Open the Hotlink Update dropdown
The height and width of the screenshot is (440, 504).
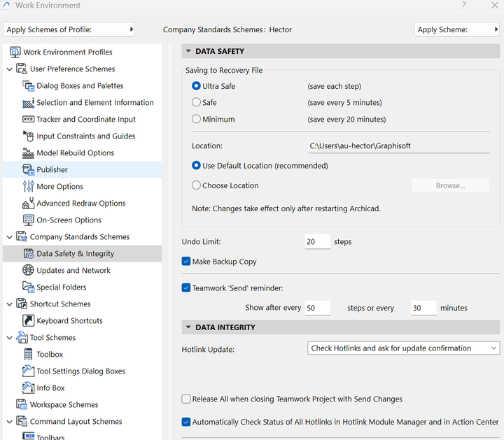403,348
